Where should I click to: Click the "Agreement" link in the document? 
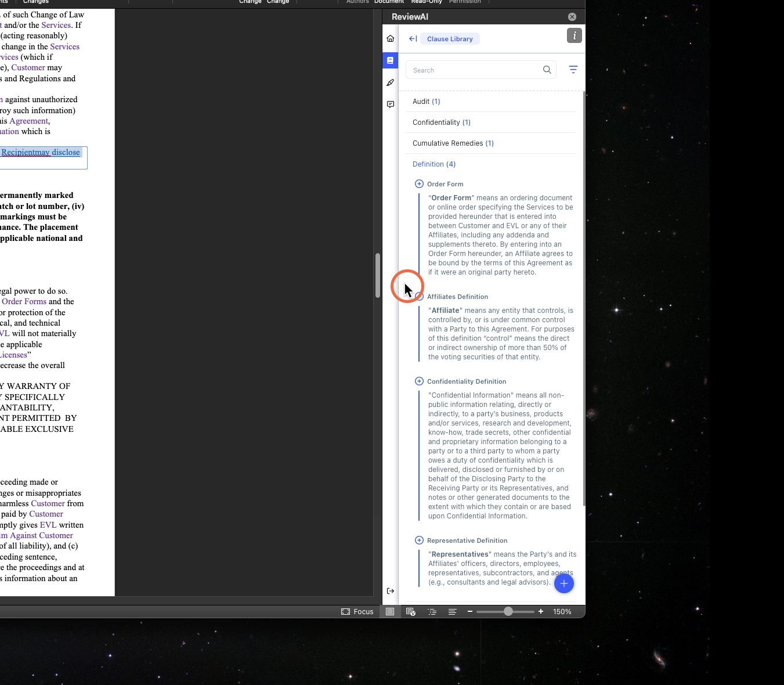pos(28,121)
